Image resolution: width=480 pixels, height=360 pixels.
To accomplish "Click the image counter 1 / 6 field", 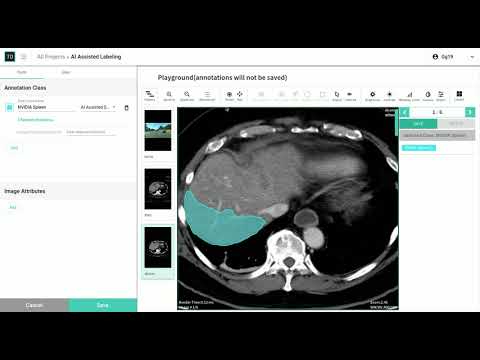I will coord(437,112).
